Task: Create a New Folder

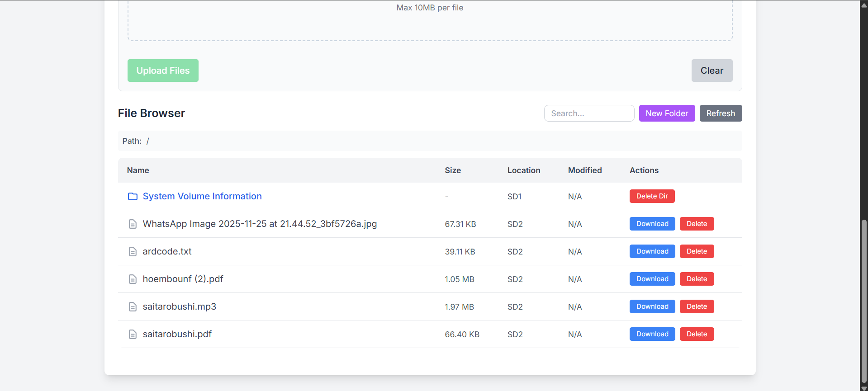Action: [x=666, y=113]
